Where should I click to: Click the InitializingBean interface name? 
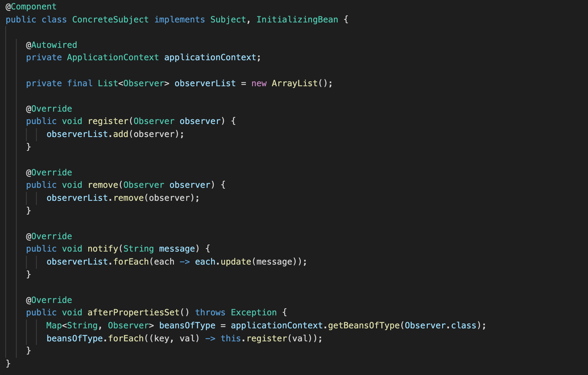point(297,19)
